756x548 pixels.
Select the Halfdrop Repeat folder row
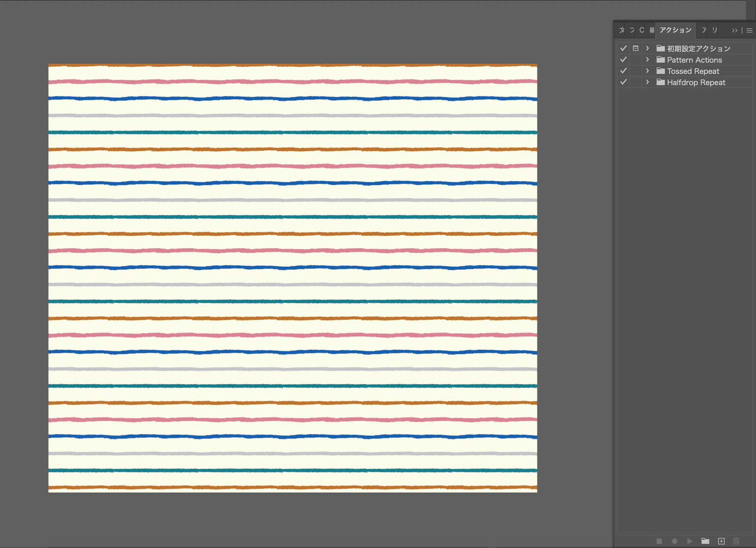pyautogui.click(x=685, y=82)
